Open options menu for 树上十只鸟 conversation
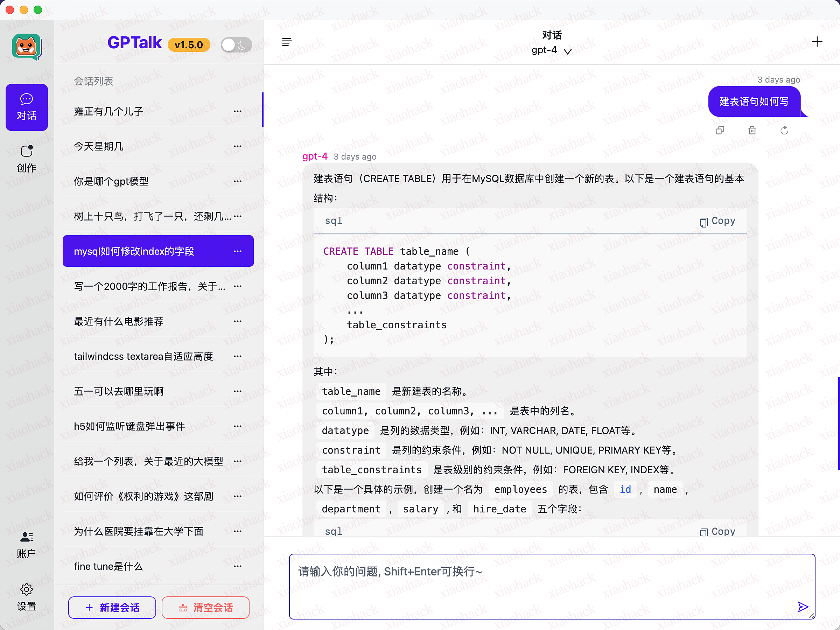840x630 pixels. click(x=238, y=216)
